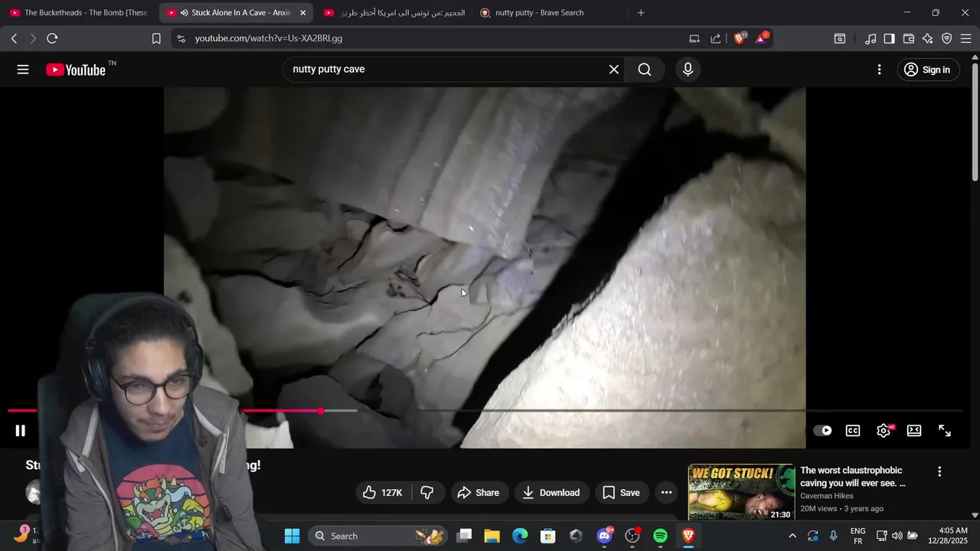Go forward in browser history
The width and height of the screenshot is (980, 551).
(x=33, y=38)
